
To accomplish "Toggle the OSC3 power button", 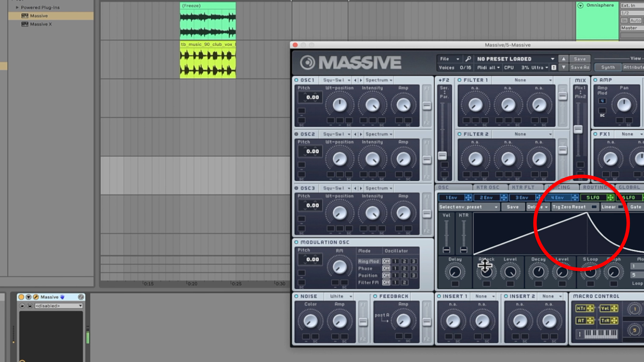I will (297, 188).
